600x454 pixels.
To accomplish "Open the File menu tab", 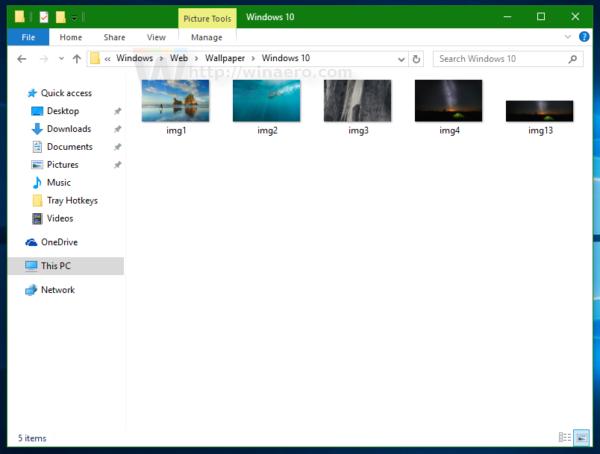I will (x=28, y=37).
